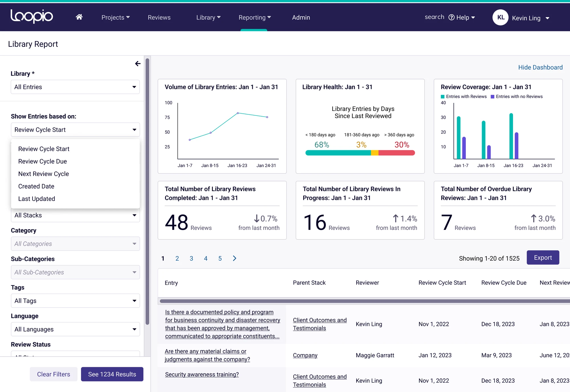Go to results page 5
This screenshot has width=570, height=392.
tap(220, 258)
